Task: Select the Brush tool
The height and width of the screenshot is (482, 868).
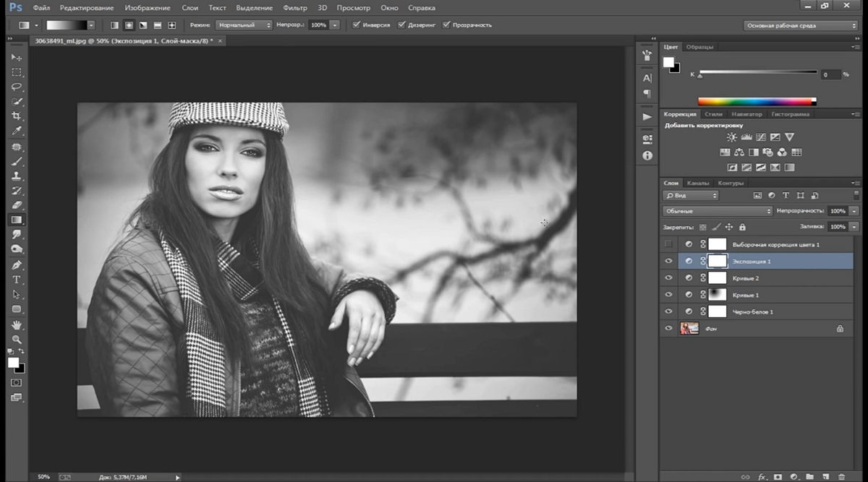Action: (x=16, y=161)
